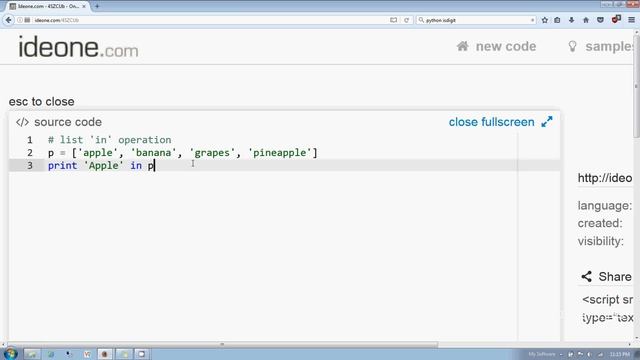The width and height of the screenshot is (640, 360).
Task: Click the horizontal scrollbar at page bottom
Action: click(222, 344)
